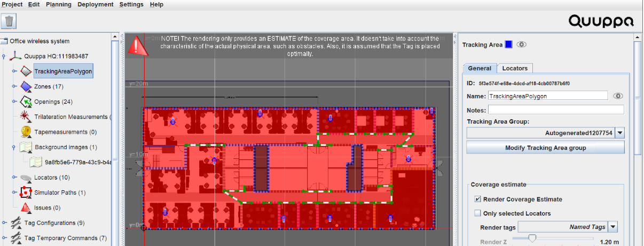
Task: Click the Locators disc icon
Action: (x=26, y=178)
